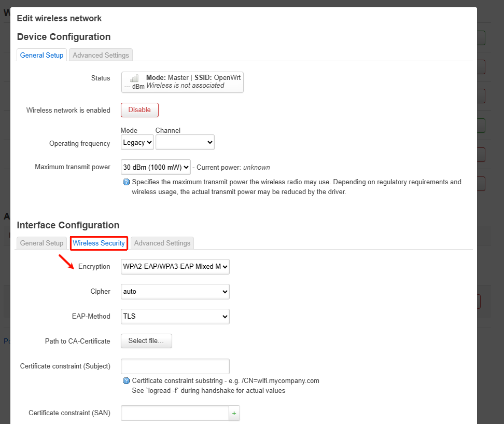Open the Channel dropdown
This screenshot has width=504, height=424.
tap(185, 142)
